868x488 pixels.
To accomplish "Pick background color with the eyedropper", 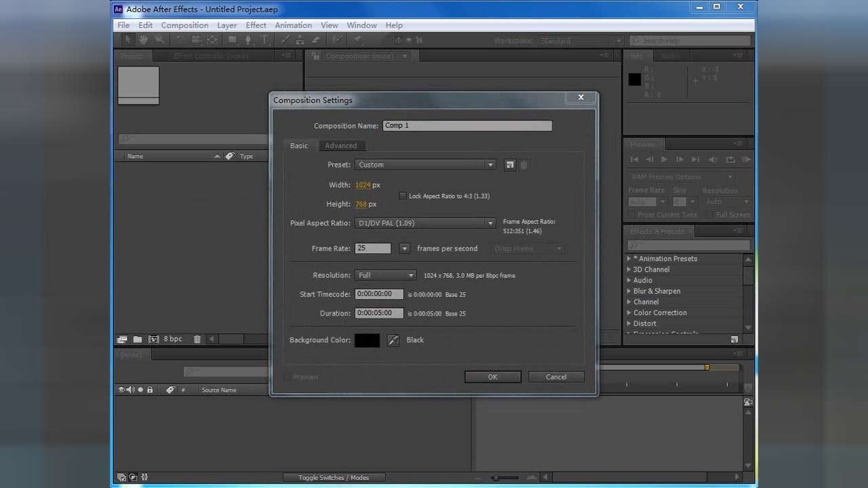I will pos(393,340).
